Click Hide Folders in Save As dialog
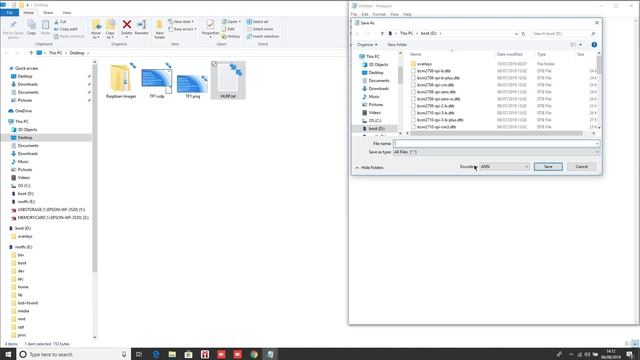Image resolution: width=640 pixels, height=360 pixels. pos(369,168)
